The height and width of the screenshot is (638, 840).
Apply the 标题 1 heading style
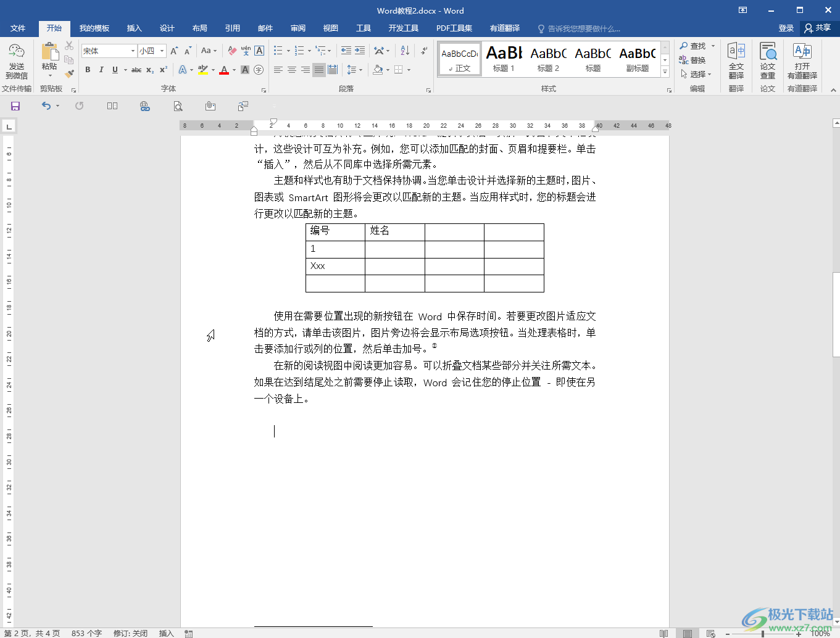point(504,59)
